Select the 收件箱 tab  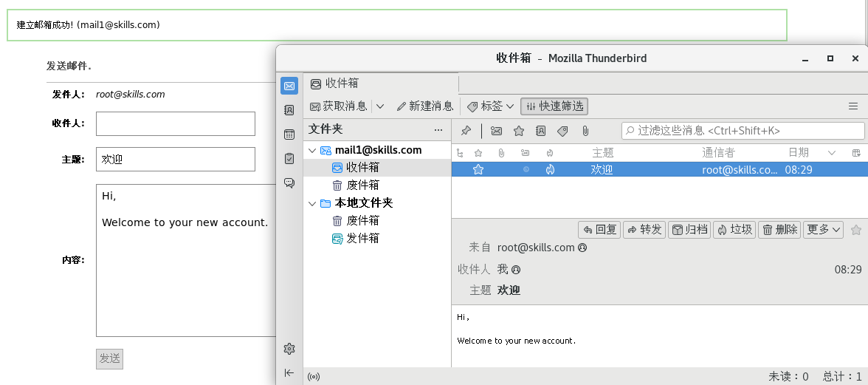(382, 84)
